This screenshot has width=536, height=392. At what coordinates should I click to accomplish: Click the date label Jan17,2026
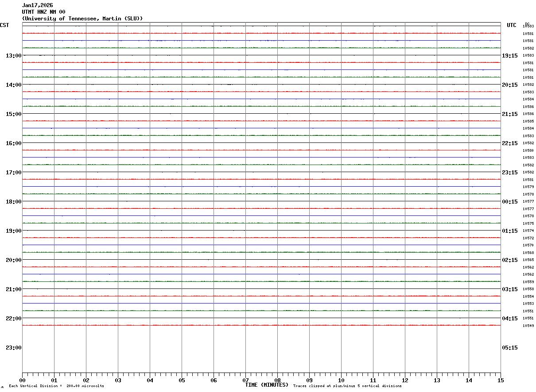37,5
